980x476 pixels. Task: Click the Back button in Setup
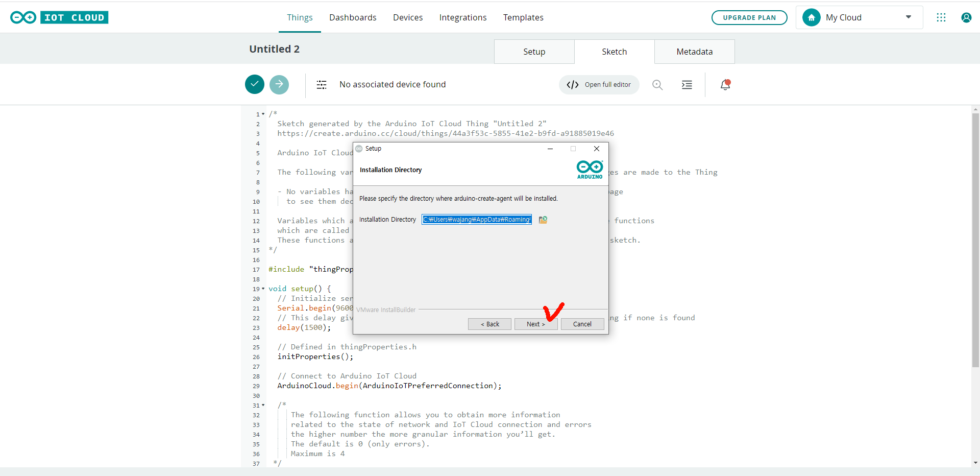click(489, 324)
